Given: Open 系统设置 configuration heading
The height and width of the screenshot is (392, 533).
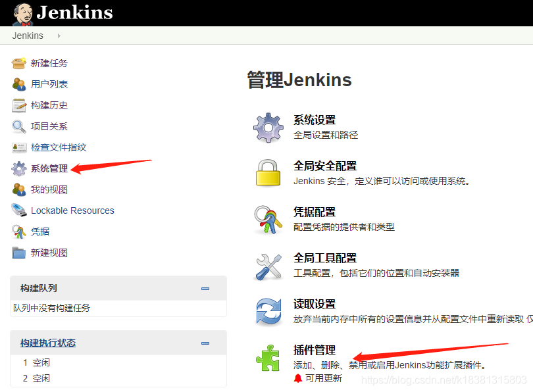Looking at the screenshot, I should (315, 120).
